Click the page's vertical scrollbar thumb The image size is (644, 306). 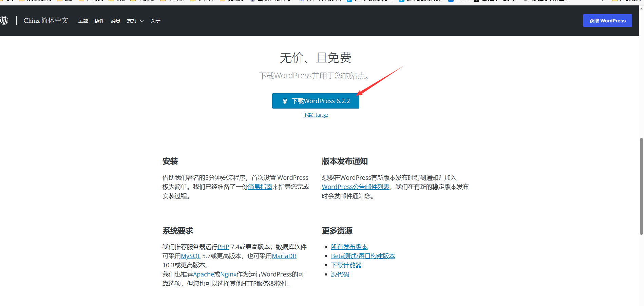click(x=641, y=186)
